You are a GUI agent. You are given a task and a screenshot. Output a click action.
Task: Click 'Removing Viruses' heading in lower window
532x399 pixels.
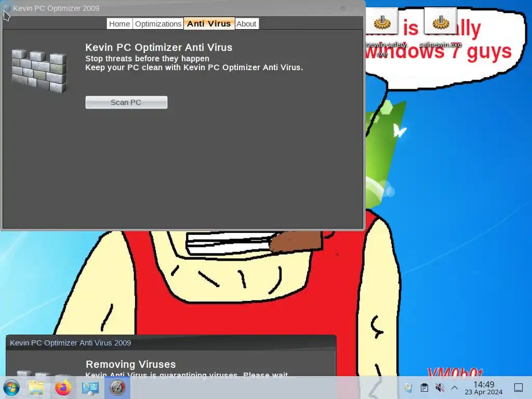click(130, 364)
